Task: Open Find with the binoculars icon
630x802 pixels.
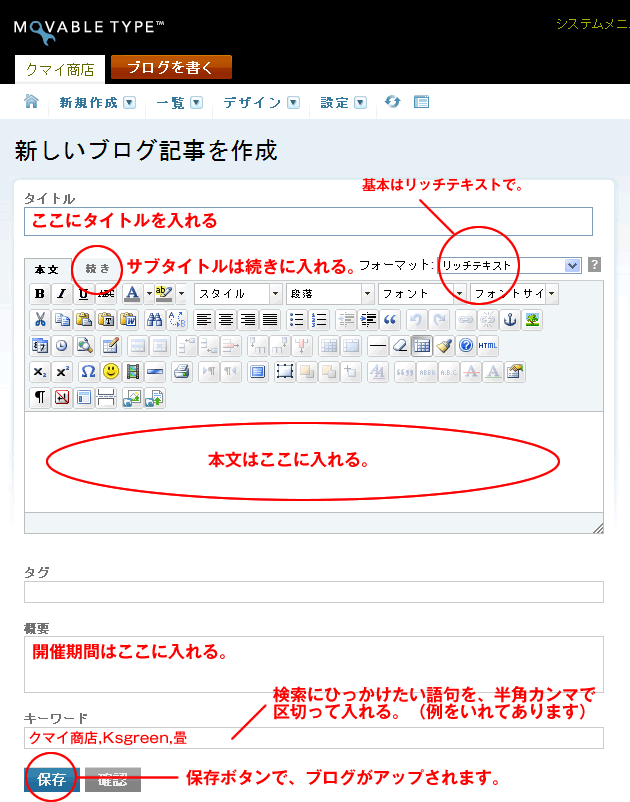Action: click(154, 320)
